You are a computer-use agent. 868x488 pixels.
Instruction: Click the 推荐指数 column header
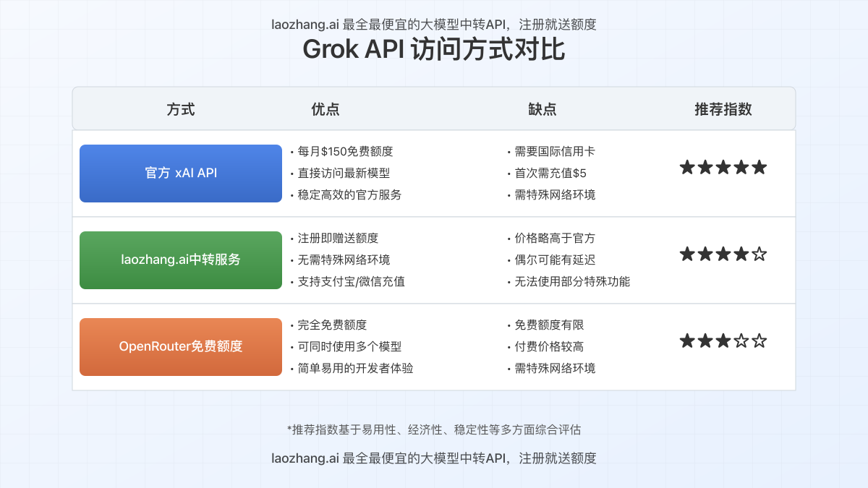point(723,109)
